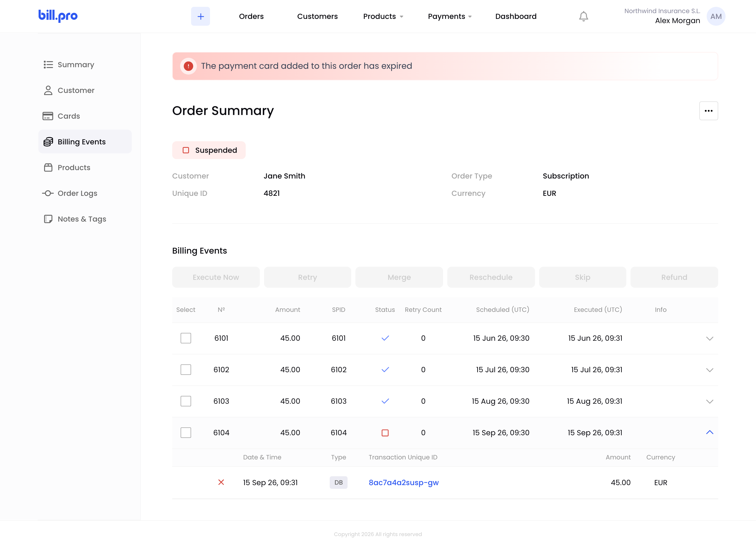Check the box for billing event 6104
This screenshot has height=545, width=756.
186,433
